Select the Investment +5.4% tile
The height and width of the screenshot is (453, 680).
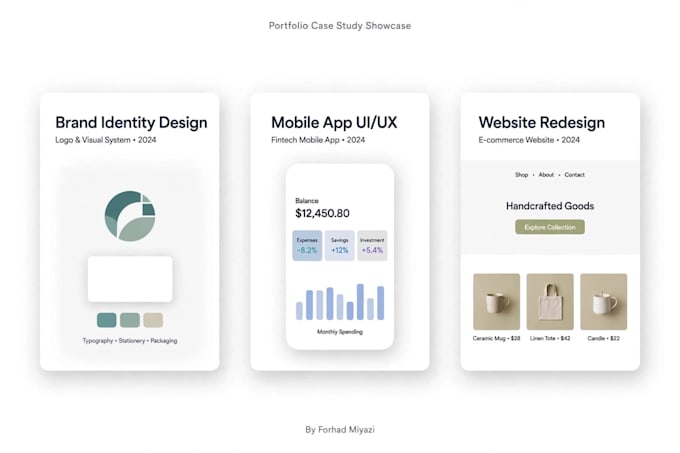tap(372, 245)
